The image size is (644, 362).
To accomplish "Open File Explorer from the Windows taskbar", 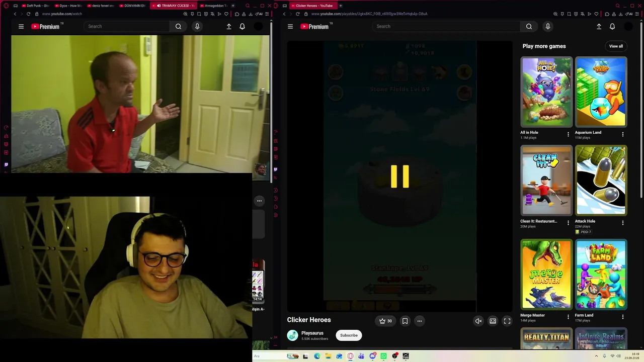I will (x=328, y=356).
